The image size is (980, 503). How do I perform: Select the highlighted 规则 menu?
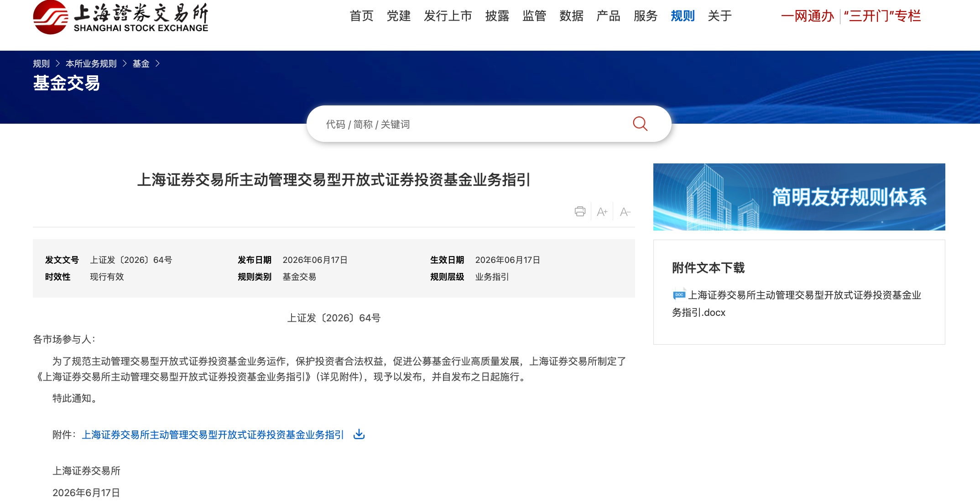(683, 16)
